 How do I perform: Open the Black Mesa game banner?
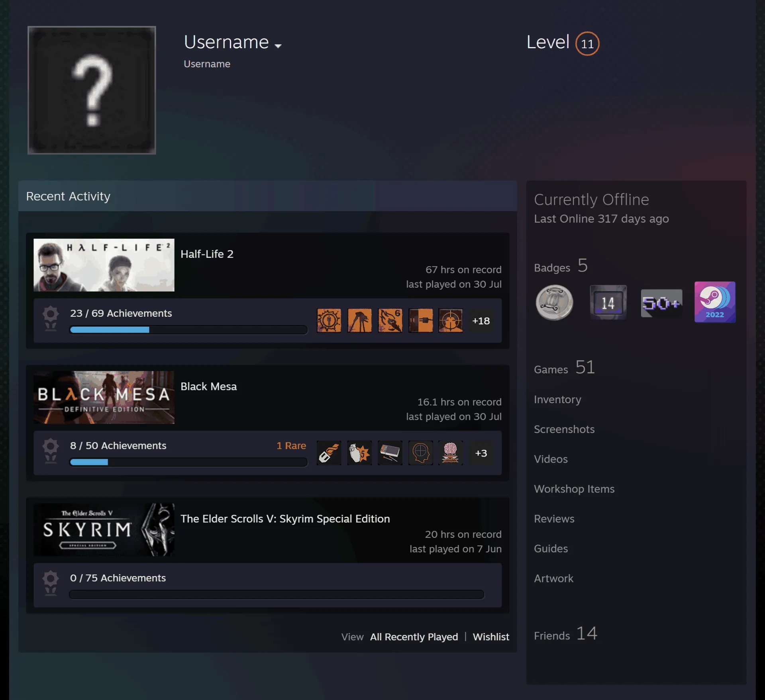[104, 397]
